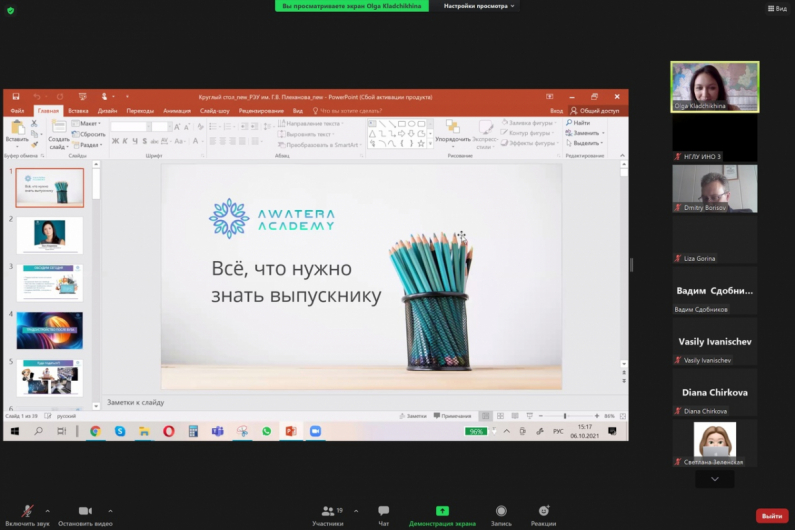Click the Zoom View (Вид) button

tap(777, 8)
